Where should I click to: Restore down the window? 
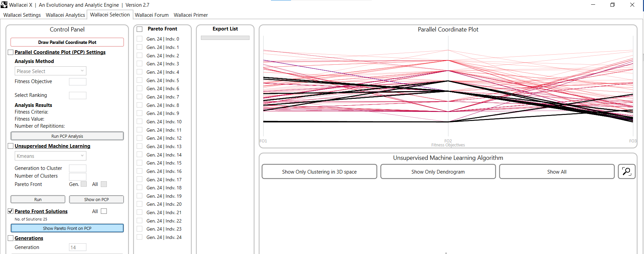click(x=613, y=5)
